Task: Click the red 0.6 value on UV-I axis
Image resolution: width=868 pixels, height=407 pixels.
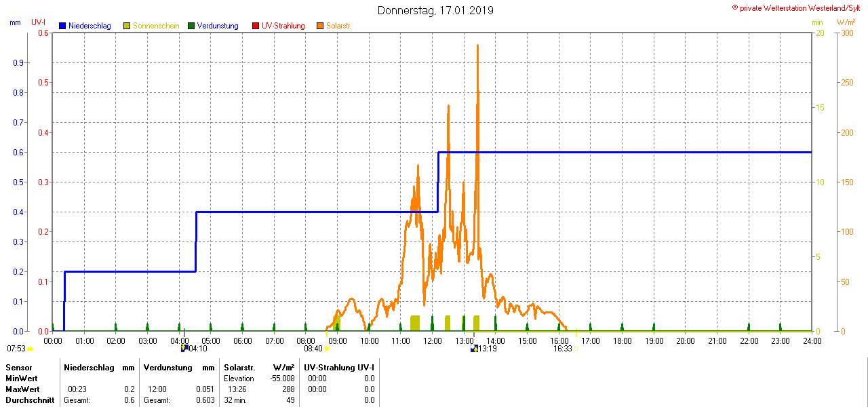Action: pyautogui.click(x=43, y=33)
